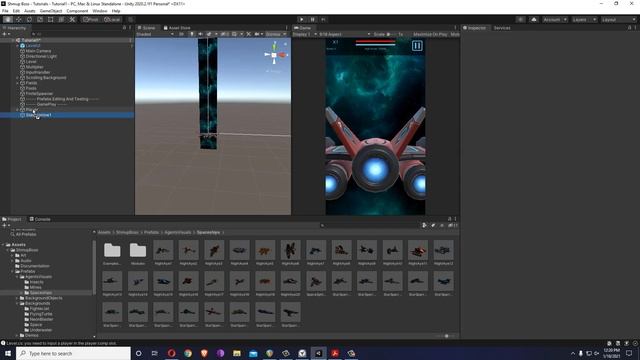Viewport: 640px width, 360px height.
Task: Start Play mode with the play button
Action: click(301, 19)
